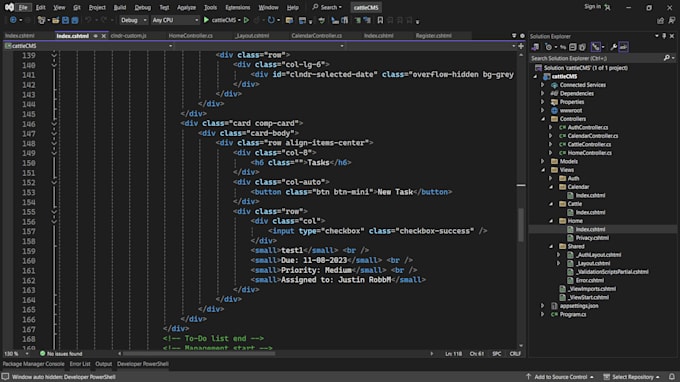Screen dimensions: 680x382
Task: Click Show All Files icon in Solution Explorer
Action: tap(582, 47)
